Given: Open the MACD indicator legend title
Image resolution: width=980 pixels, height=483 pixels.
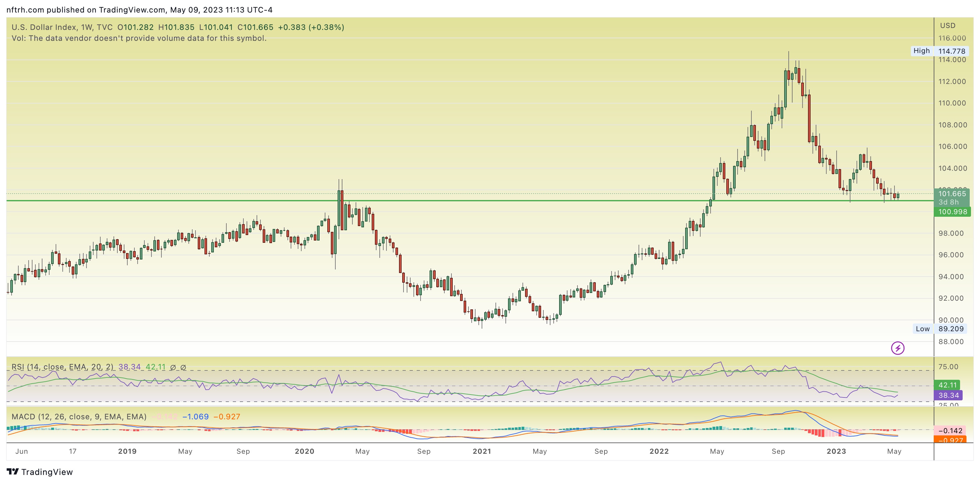Looking at the screenshot, I should pyautogui.click(x=79, y=416).
